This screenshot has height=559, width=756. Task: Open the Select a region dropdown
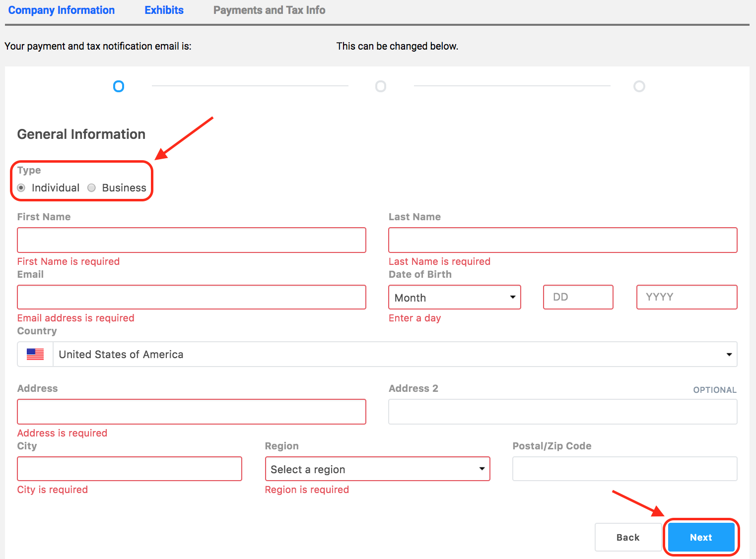click(x=377, y=469)
